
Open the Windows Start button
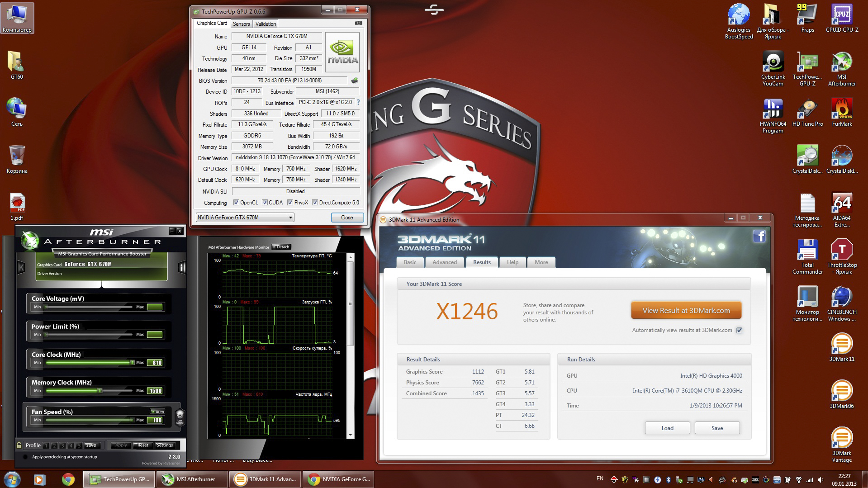pos(12,479)
